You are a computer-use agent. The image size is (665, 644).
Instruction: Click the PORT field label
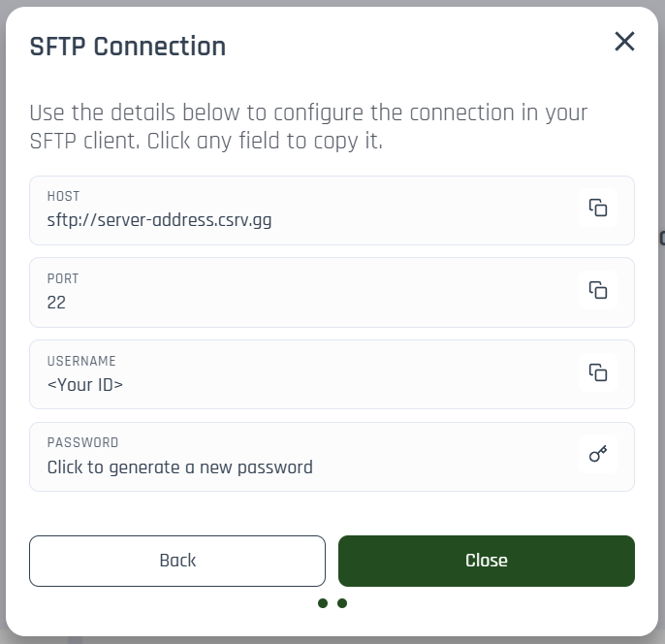coord(63,278)
